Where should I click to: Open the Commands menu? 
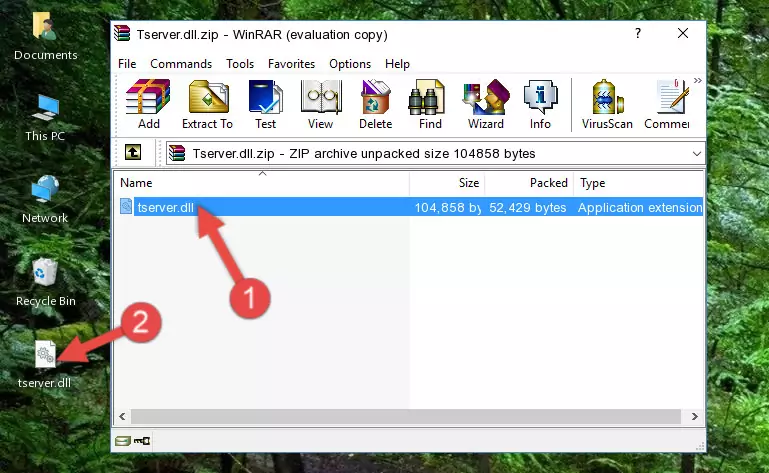[x=181, y=64]
